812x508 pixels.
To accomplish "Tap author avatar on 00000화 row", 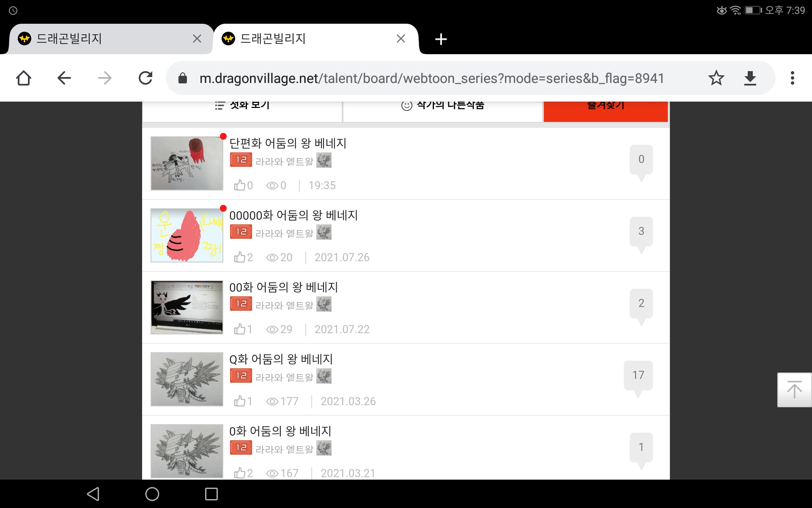I will 324,232.
